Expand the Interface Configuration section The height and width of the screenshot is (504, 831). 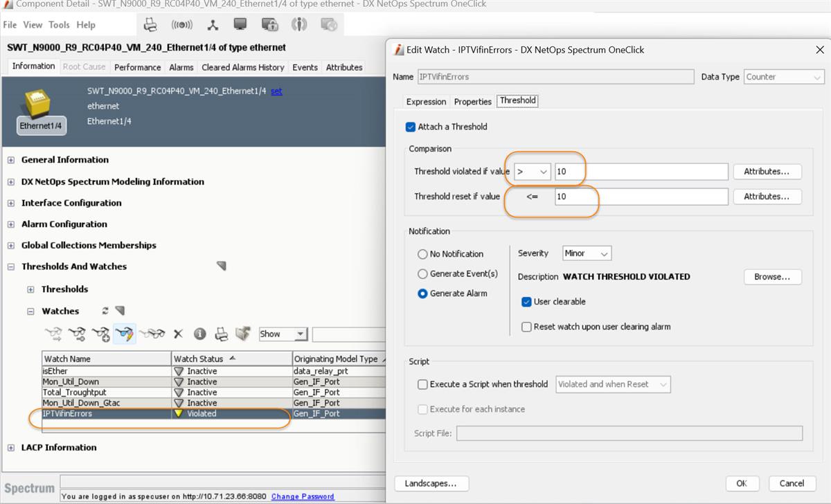(11, 204)
